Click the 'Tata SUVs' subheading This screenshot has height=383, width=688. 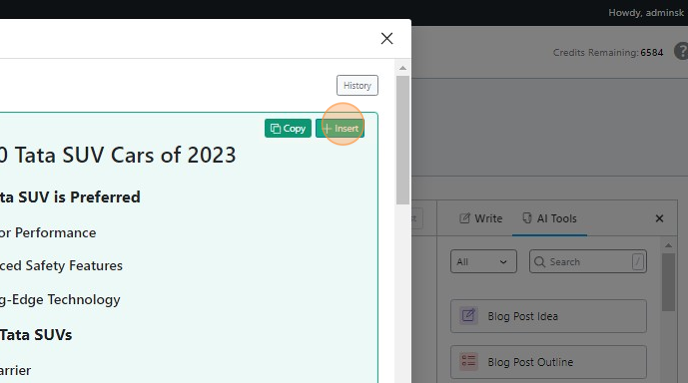(36, 335)
